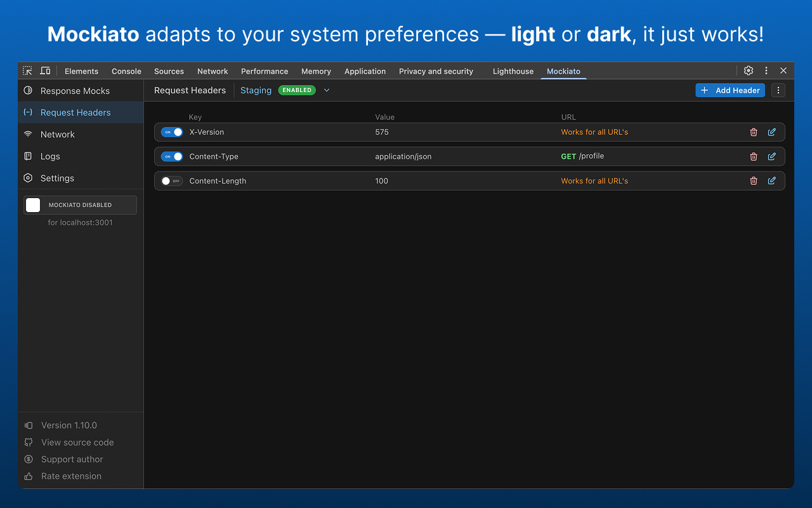The height and width of the screenshot is (508, 812).
Task: Click the Network wifi icon in Mockiato sidebar
Action: 27,134
